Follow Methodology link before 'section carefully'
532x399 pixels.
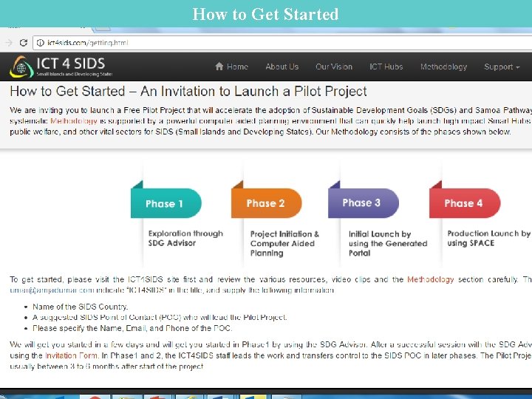click(x=430, y=279)
